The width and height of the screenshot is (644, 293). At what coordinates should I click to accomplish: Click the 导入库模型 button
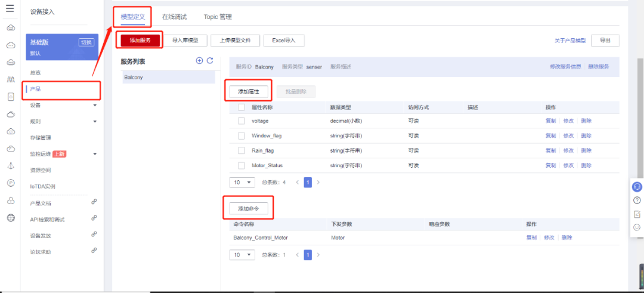click(185, 40)
